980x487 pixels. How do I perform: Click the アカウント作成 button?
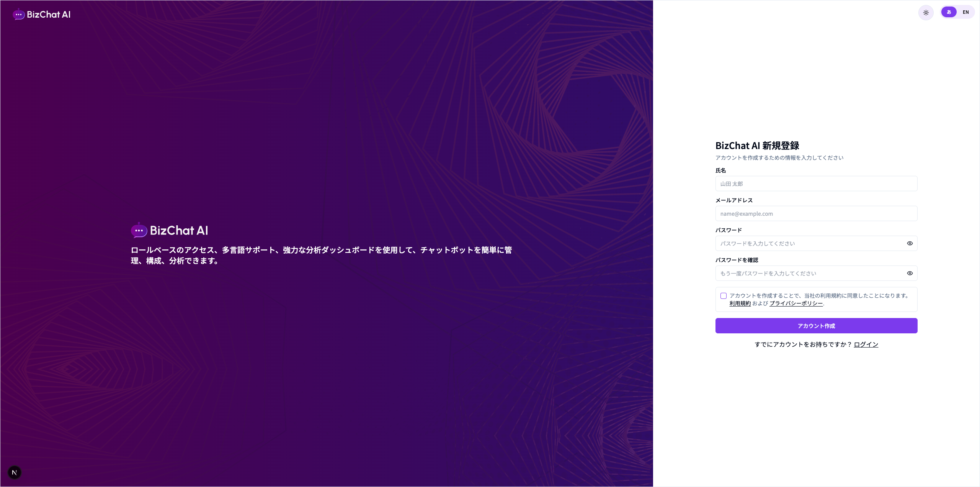click(x=816, y=326)
